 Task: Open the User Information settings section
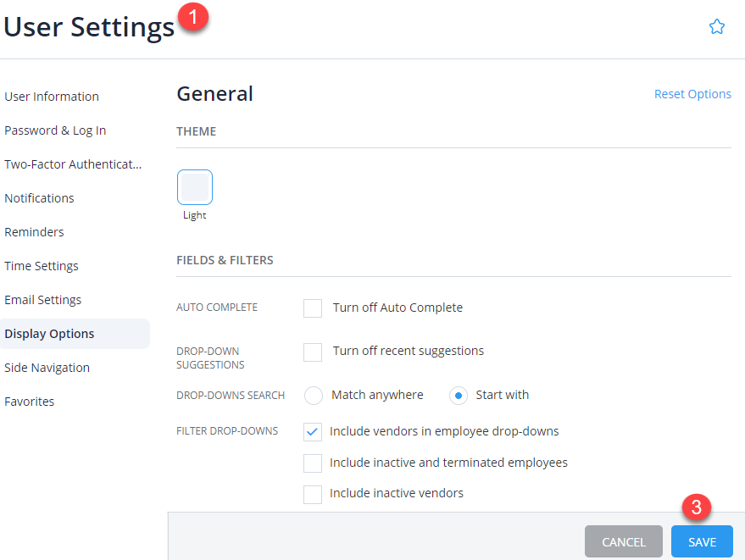[x=51, y=96]
